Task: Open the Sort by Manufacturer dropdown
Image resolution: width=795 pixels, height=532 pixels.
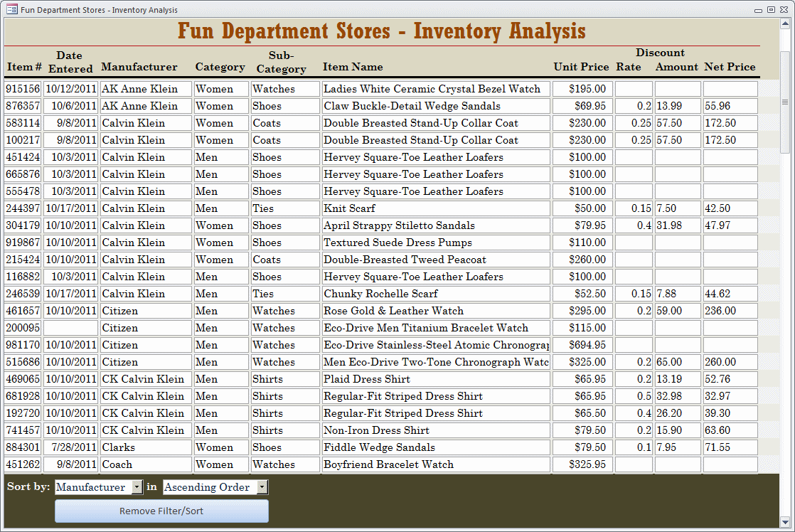Action: point(137,487)
